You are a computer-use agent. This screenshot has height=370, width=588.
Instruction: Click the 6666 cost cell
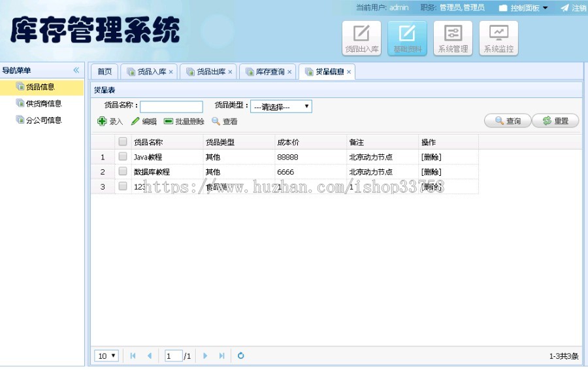(310, 172)
